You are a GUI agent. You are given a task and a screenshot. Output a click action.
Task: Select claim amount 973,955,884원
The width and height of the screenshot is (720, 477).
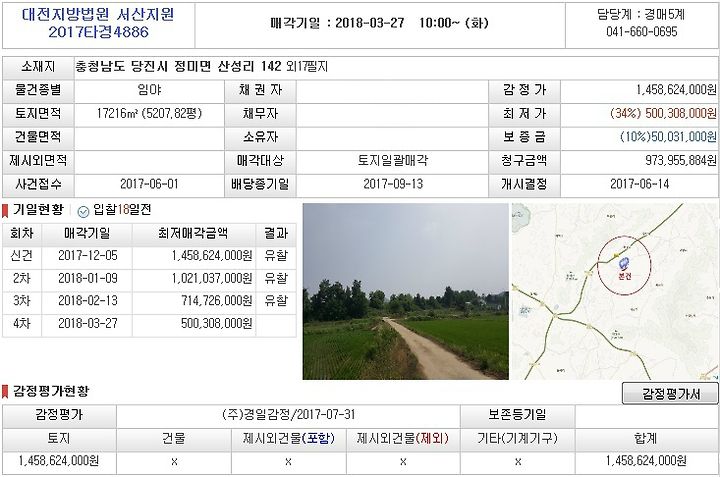pos(681,160)
